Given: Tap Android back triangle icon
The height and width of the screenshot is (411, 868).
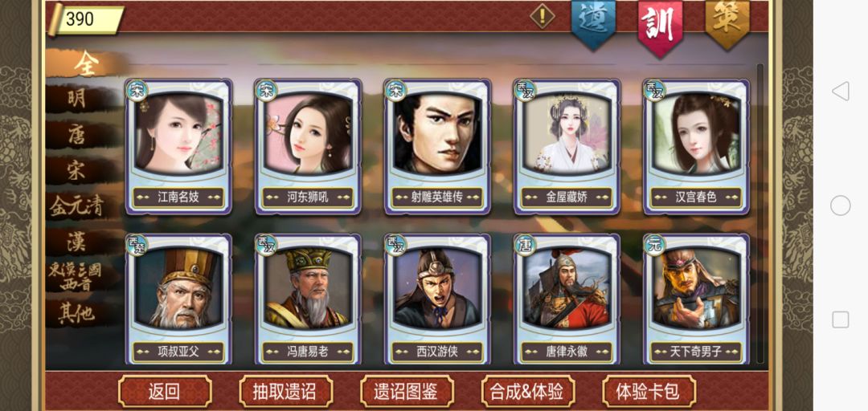Looking at the screenshot, I should click(840, 92).
